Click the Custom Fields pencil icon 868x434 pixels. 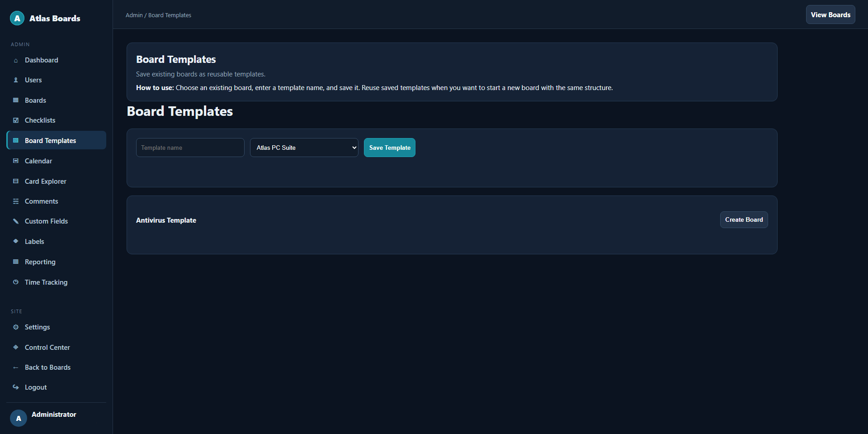click(16, 221)
